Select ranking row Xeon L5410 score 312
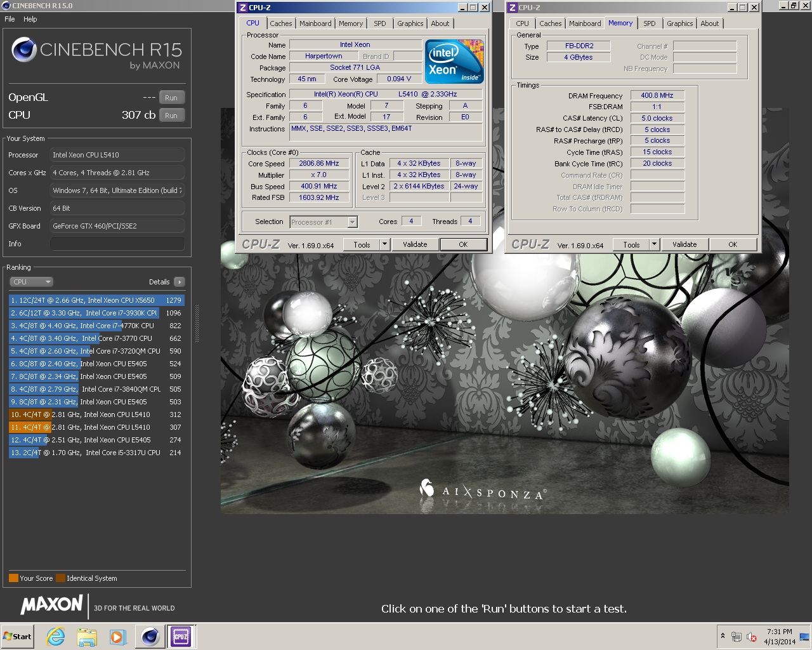 click(x=96, y=415)
